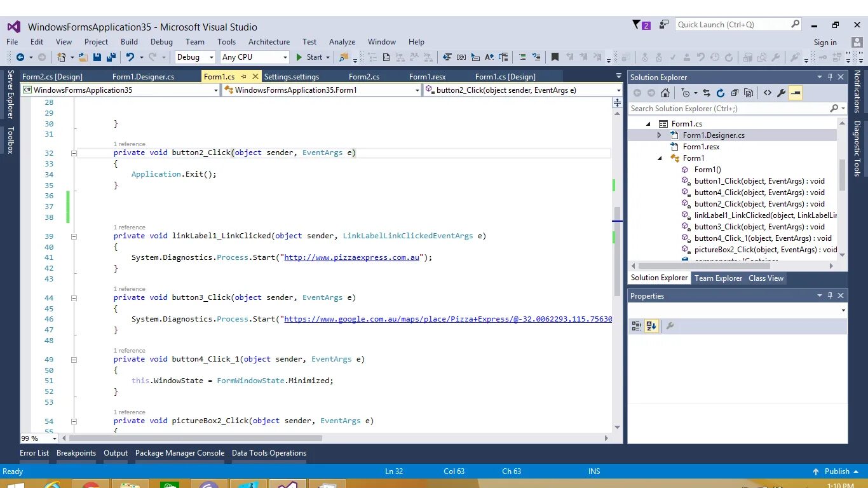Open the Error List panel tab

(34, 453)
